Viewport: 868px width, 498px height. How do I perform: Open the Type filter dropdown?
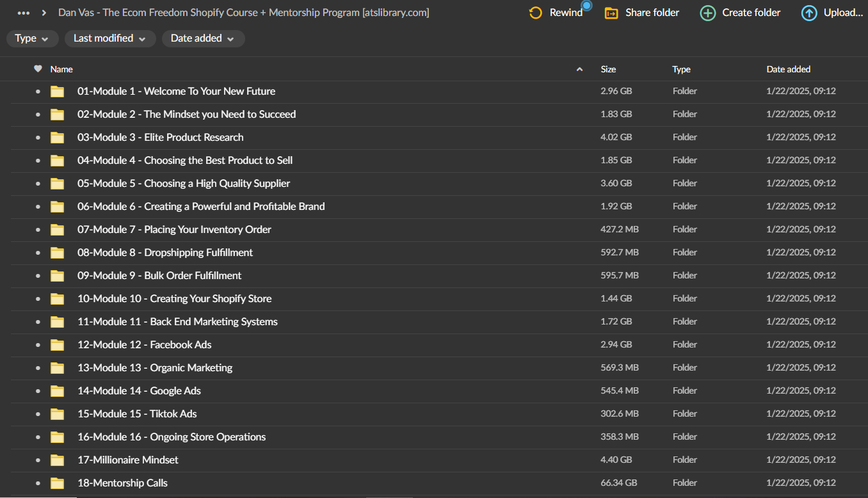[x=31, y=38]
